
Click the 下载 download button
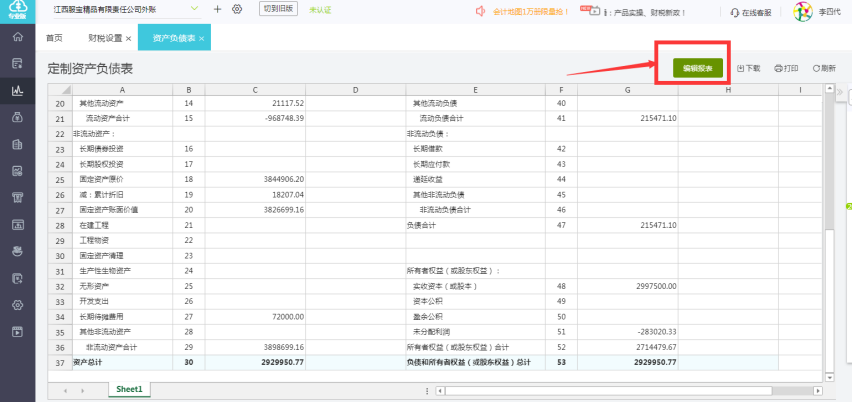[749, 69]
